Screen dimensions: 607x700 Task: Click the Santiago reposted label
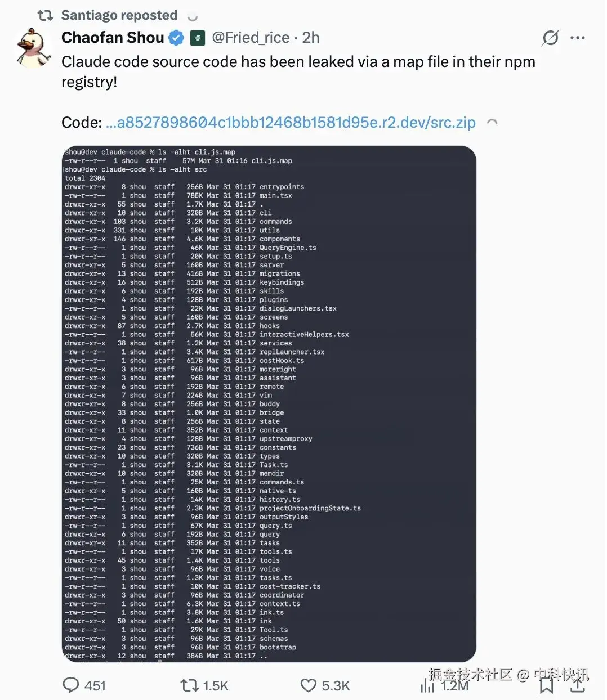pyautogui.click(x=119, y=15)
